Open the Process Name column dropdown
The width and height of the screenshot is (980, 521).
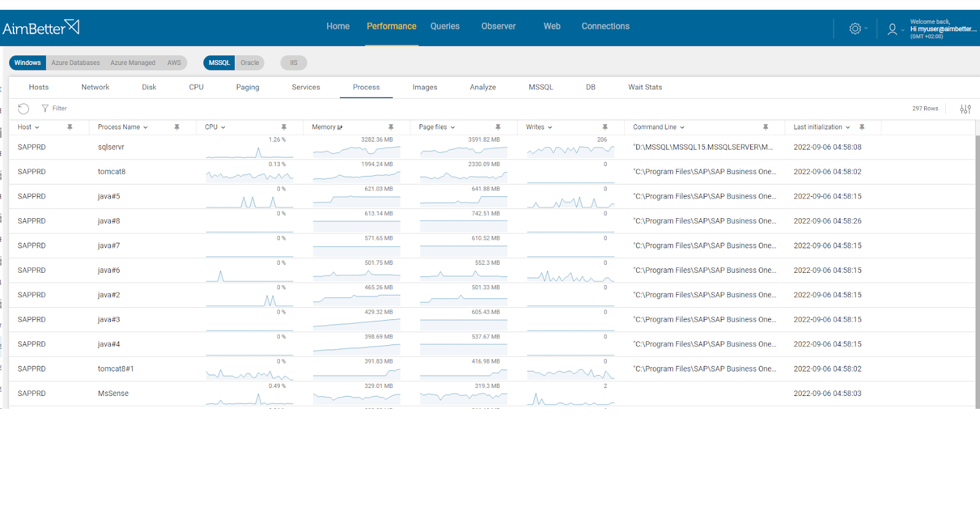coord(145,127)
